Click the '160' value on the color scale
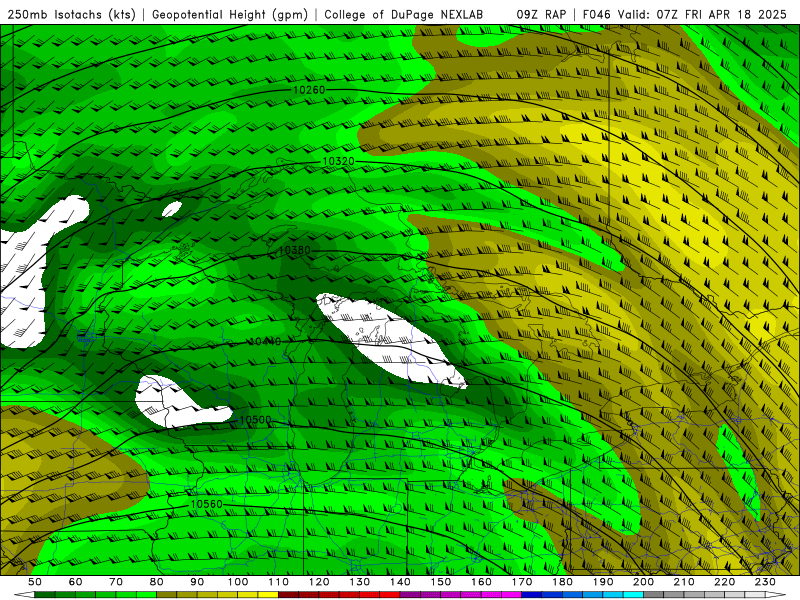The image size is (800, 600). coord(481,582)
